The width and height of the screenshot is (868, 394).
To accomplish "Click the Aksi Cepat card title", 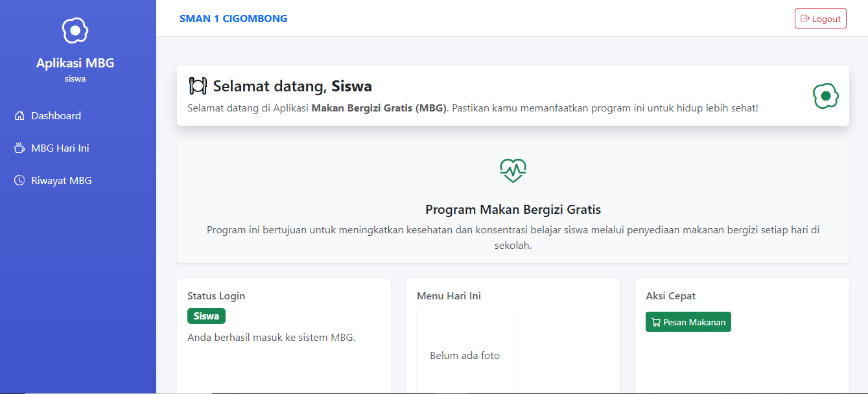I will tap(670, 296).
